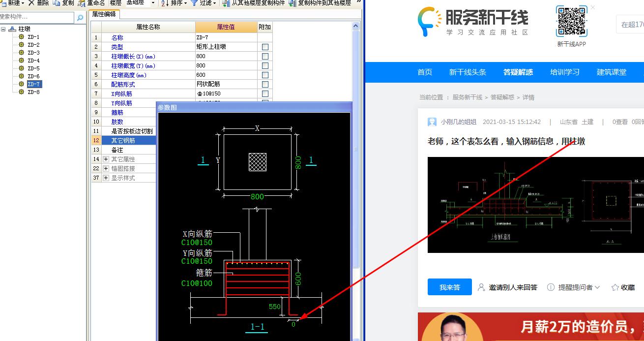Click the 重命名 (Rename) toolbar icon

coord(82,3)
